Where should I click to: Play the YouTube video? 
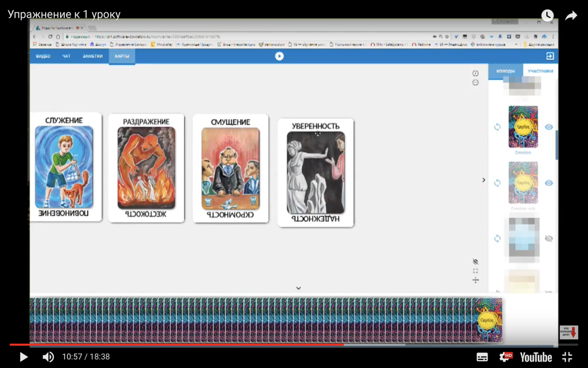pyautogui.click(x=23, y=357)
